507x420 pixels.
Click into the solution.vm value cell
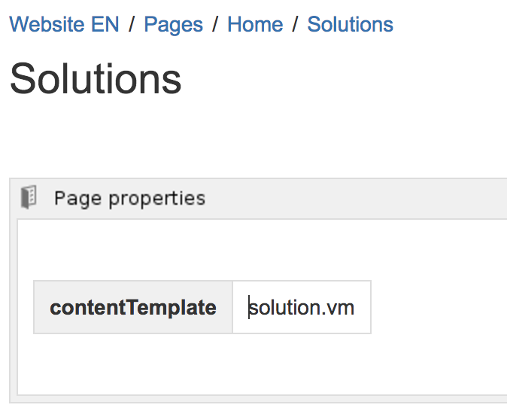(x=302, y=307)
